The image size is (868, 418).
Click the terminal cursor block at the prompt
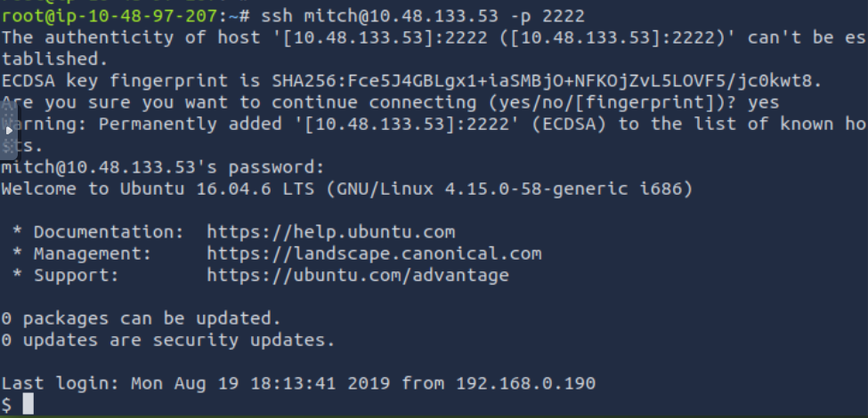click(28, 405)
